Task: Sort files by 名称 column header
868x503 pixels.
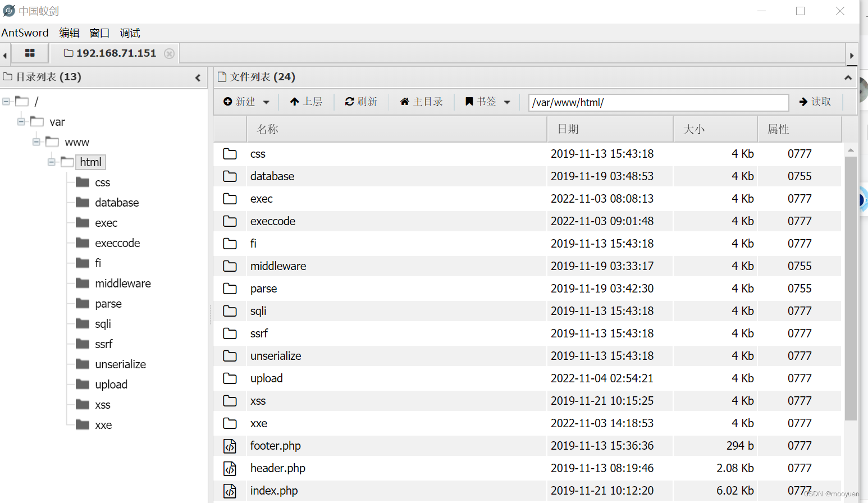Action: coord(396,129)
